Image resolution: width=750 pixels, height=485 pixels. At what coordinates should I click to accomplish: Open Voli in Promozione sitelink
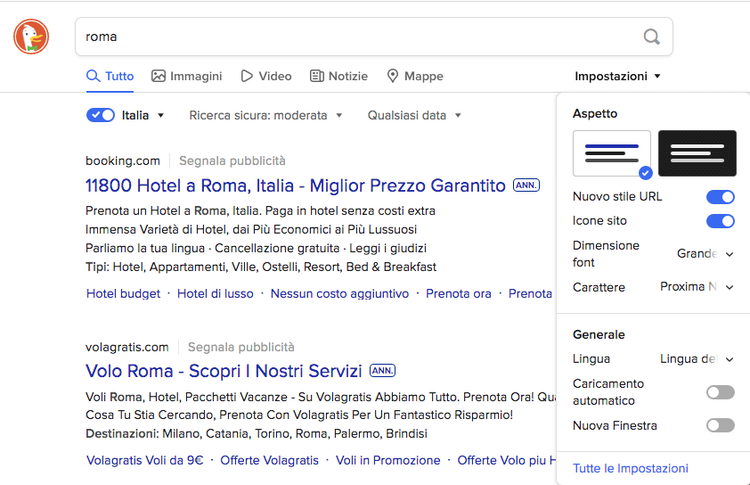pyautogui.click(x=388, y=461)
